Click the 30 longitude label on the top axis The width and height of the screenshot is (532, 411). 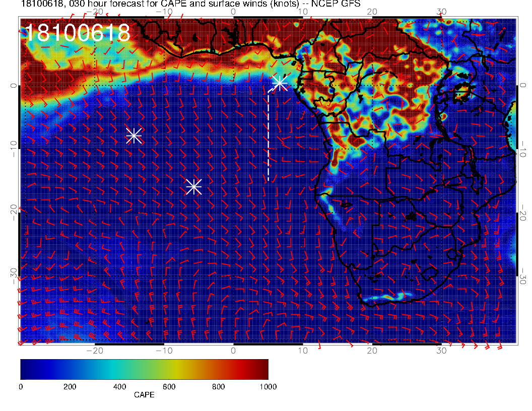(441, 12)
